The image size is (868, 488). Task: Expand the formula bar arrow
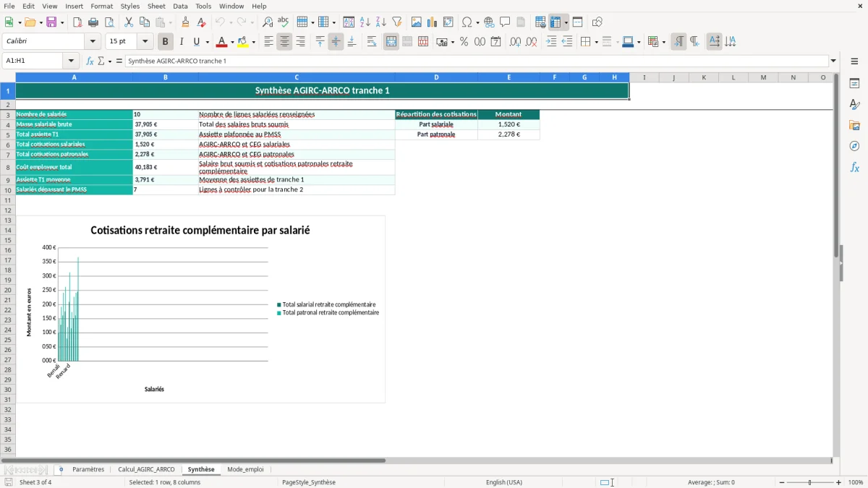pyautogui.click(x=833, y=61)
